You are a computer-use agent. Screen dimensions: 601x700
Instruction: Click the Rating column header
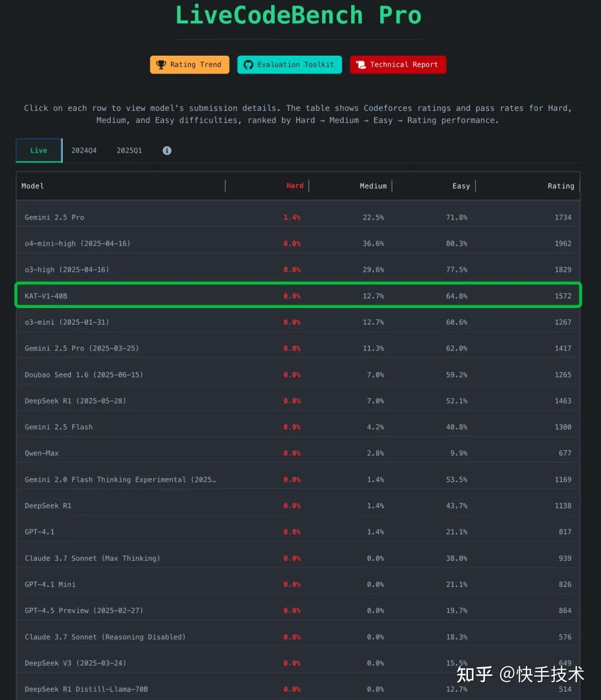click(560, 186)
